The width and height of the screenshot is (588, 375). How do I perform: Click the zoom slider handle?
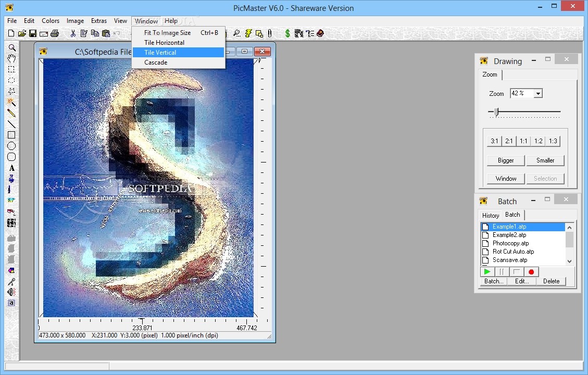click(x=496, y=112)
